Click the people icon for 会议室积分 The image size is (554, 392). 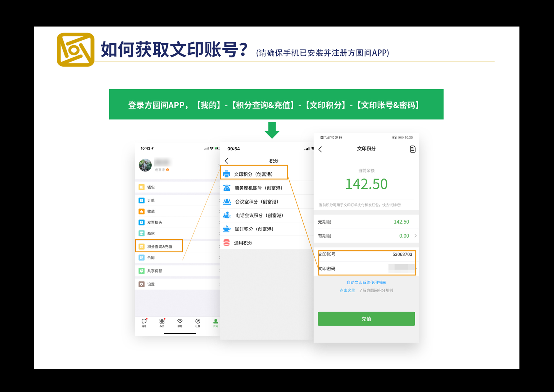(227, 202)
